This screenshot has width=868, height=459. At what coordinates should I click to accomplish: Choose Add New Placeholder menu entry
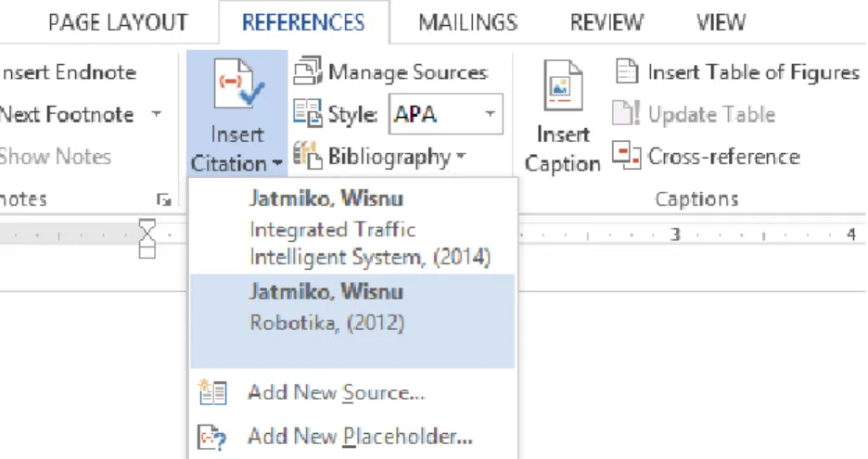pyautogui.click(x=352, y=437)
